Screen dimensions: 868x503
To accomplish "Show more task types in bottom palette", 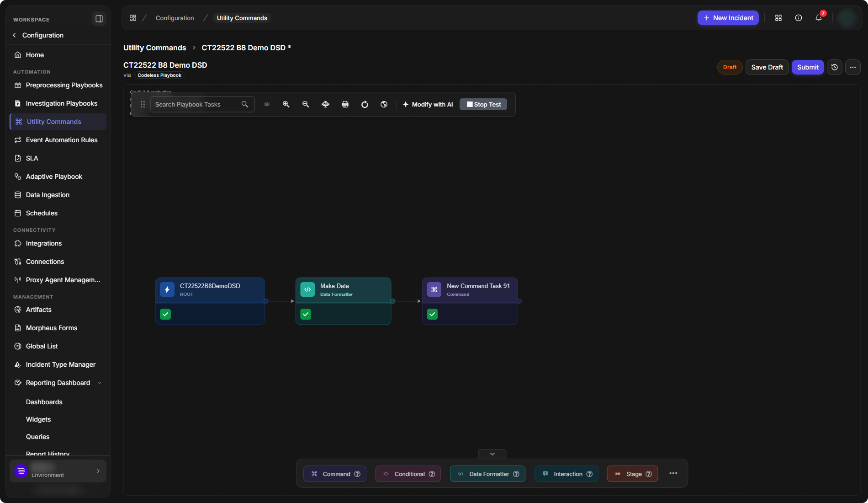I will [673, 473].
